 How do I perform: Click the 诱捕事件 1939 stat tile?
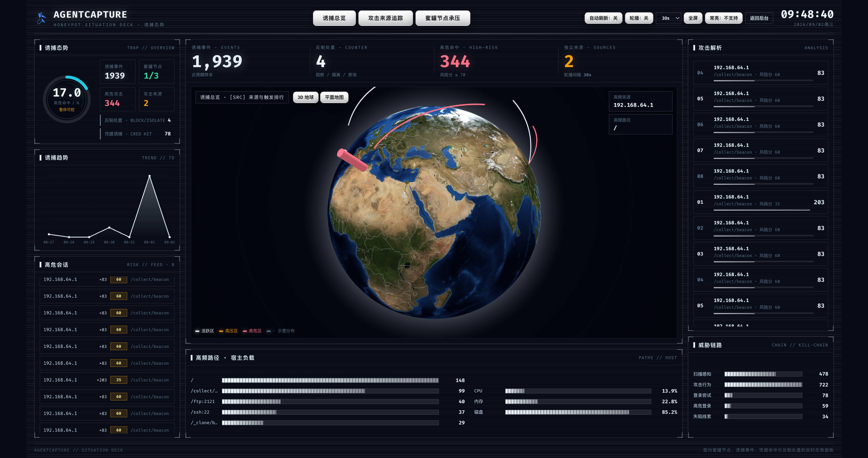[x=118, y=72]
